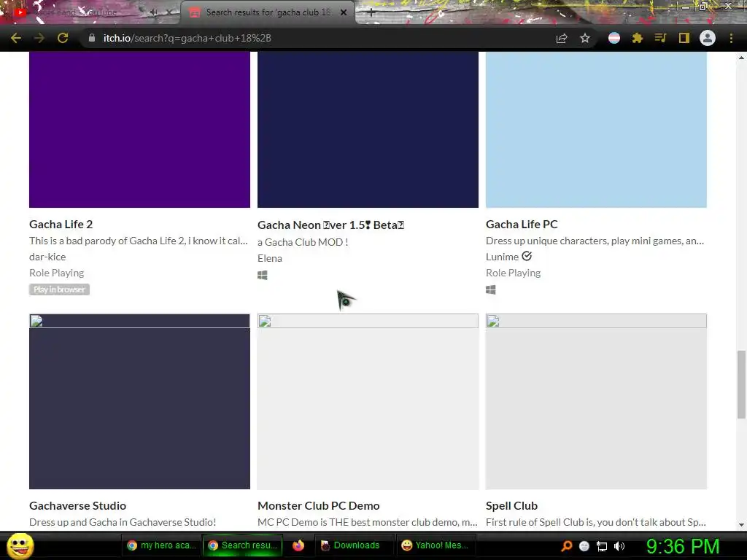Viewport: 747px width, 560px height.
Task: Click Role Playing genre under Gacha Life 2
Action: pos(57,273)
